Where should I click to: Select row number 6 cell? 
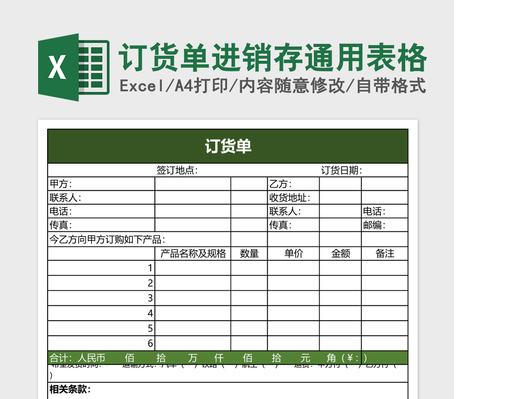(x=101, y=343)
